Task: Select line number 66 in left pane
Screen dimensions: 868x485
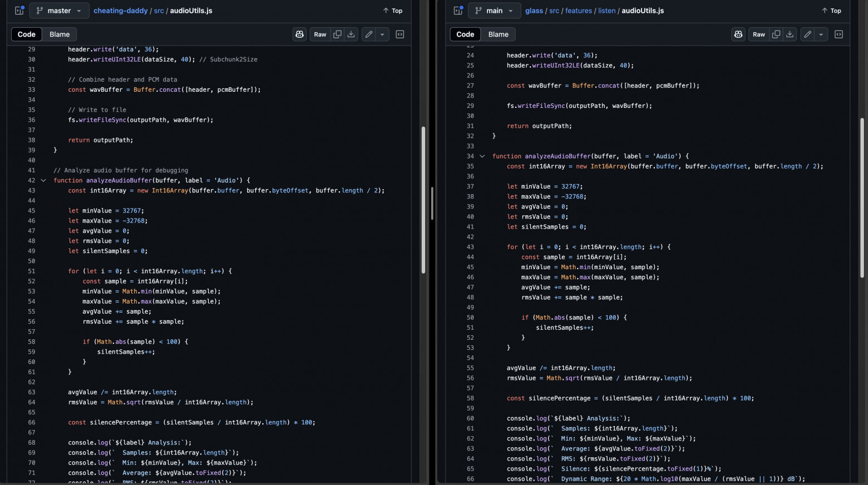Action: [x=31, y=423]
